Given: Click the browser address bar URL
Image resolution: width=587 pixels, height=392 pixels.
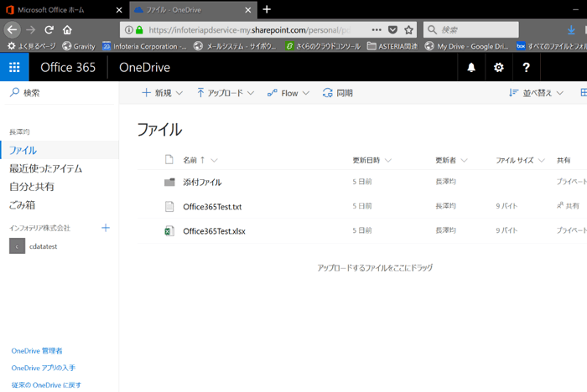Looking at the screenshot, I should pyautogui.click(x=249, y=29).
